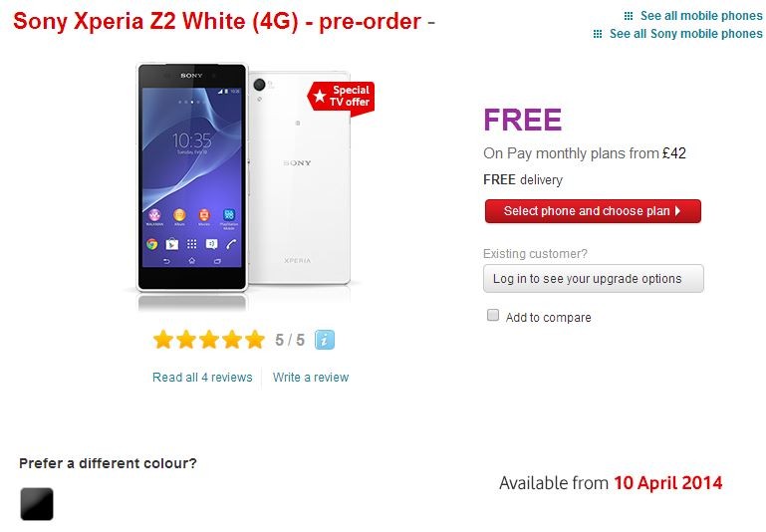Click Select phone and choose plan button
The image size is (766, 532).
pos(593,211)
